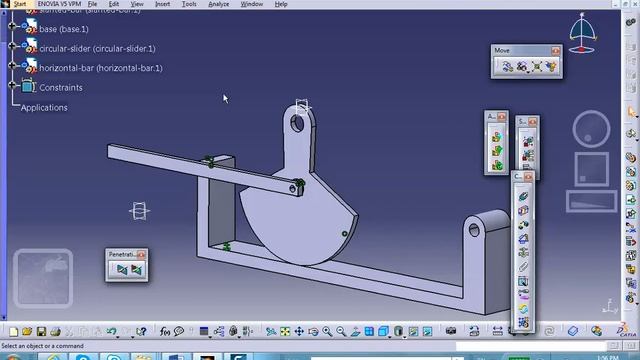This screenshot has height=360, width=640.
Task: Select the Offset Constraint tool
Action: tap(523, 225)
